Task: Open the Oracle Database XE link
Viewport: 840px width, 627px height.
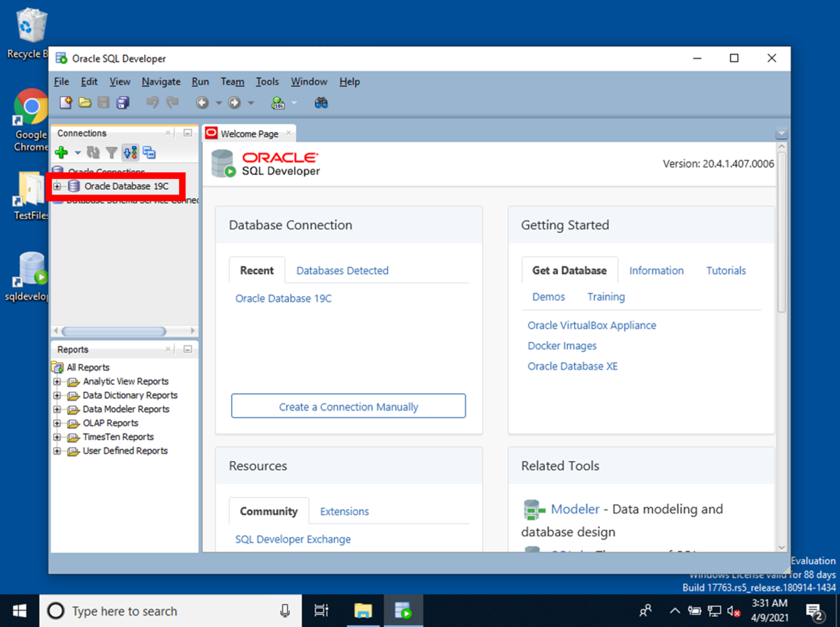Action: tap(573, 366)
